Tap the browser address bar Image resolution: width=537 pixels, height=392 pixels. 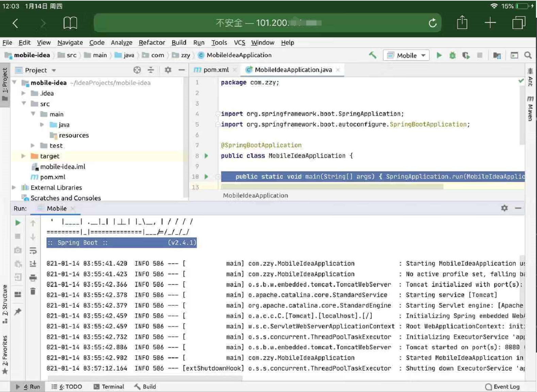[x=268, y=23]
